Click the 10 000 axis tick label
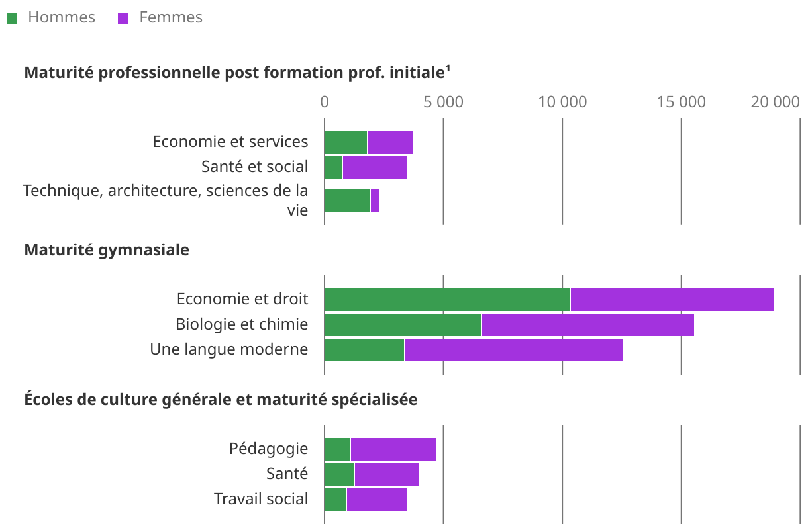The width and height of the screenshot is (808, 532). pyautogui.click(x=562, y=102)
